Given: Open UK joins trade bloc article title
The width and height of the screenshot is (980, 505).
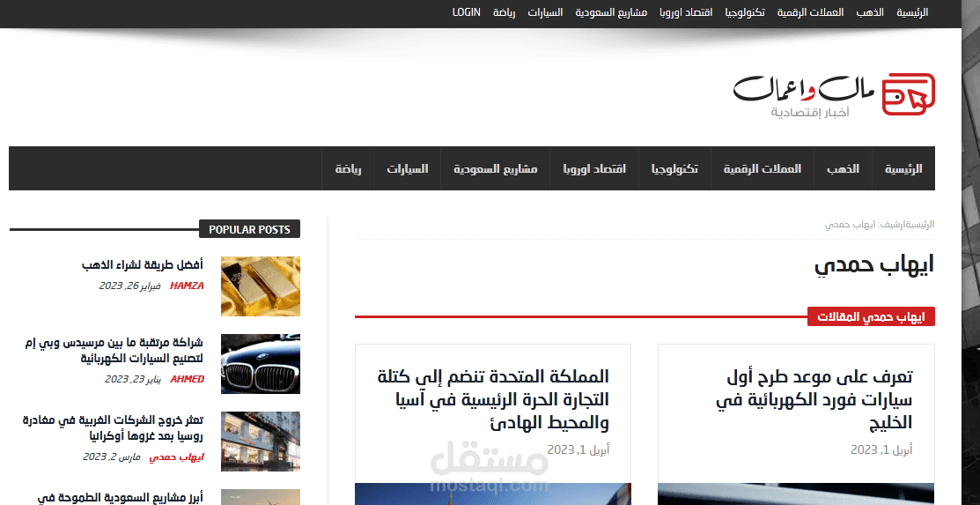Looking at the screenshot, I should click(x=493, y=399).
